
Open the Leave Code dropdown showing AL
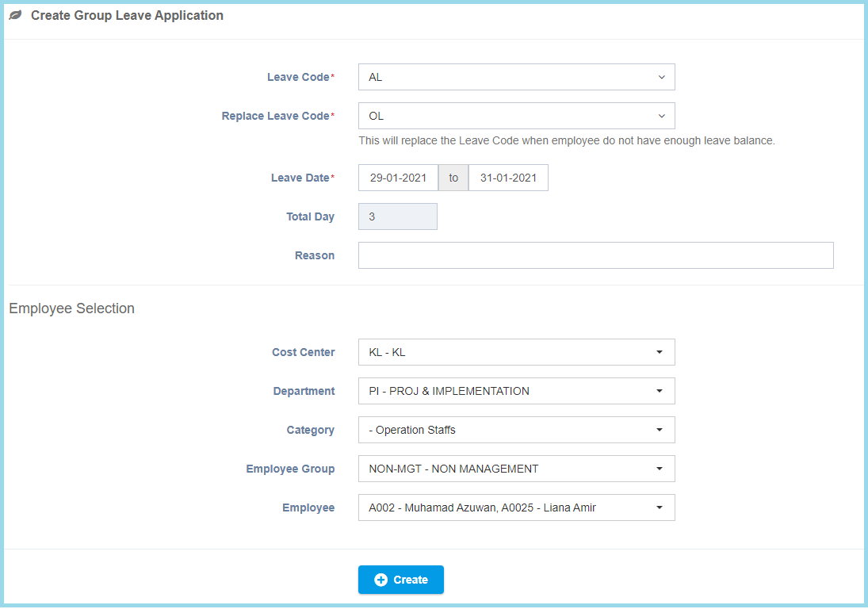tap(516, 77)
